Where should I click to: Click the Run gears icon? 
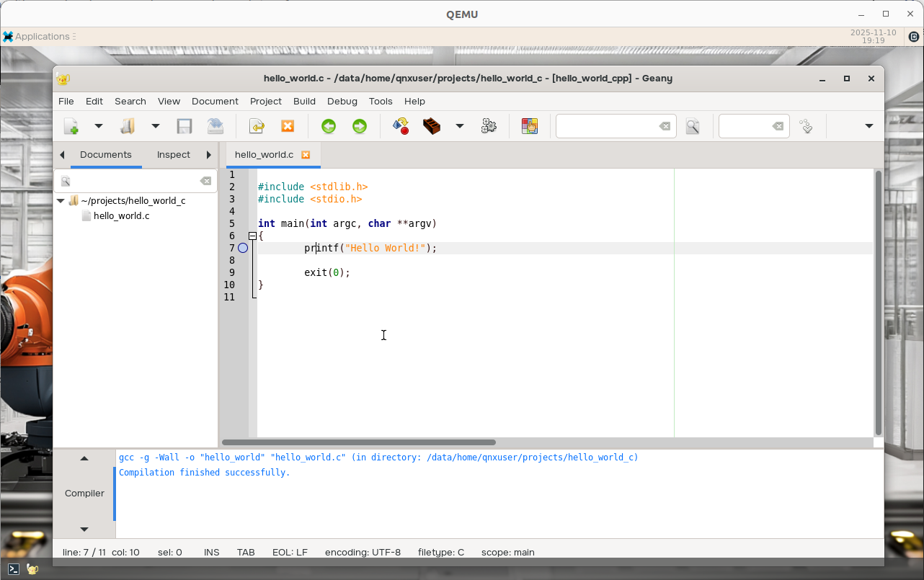click(x=489, y=126)
